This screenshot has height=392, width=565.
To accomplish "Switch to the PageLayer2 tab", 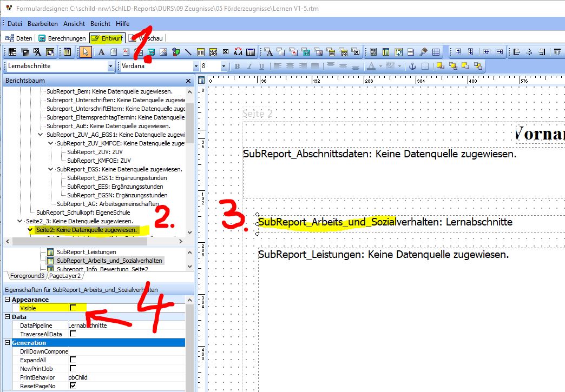I will [x=65, y=276].
